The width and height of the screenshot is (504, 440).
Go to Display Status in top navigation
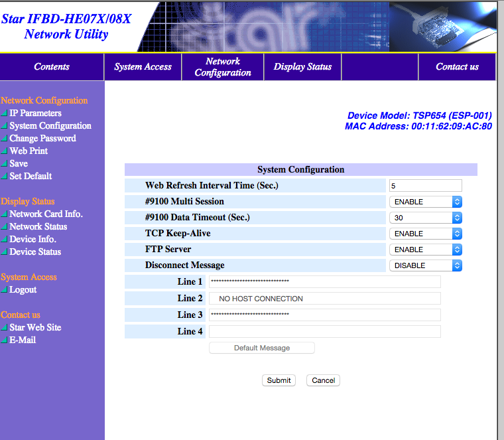coord(302,67)
